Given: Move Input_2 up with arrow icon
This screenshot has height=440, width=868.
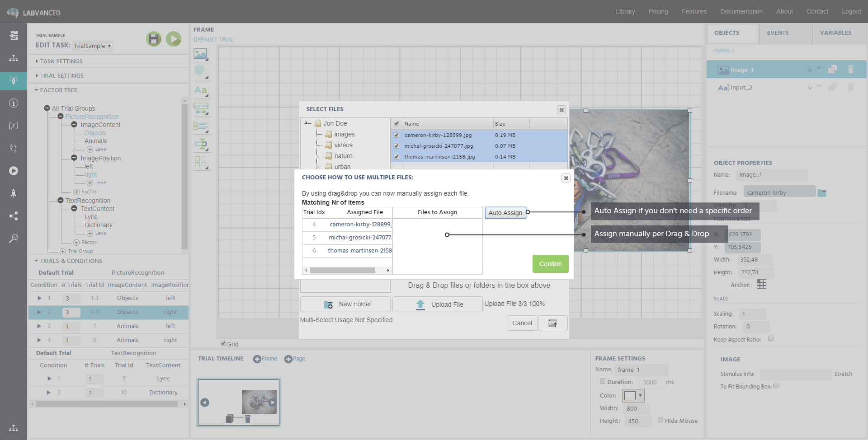Looking at the screenshot, I should click(819, 87).
